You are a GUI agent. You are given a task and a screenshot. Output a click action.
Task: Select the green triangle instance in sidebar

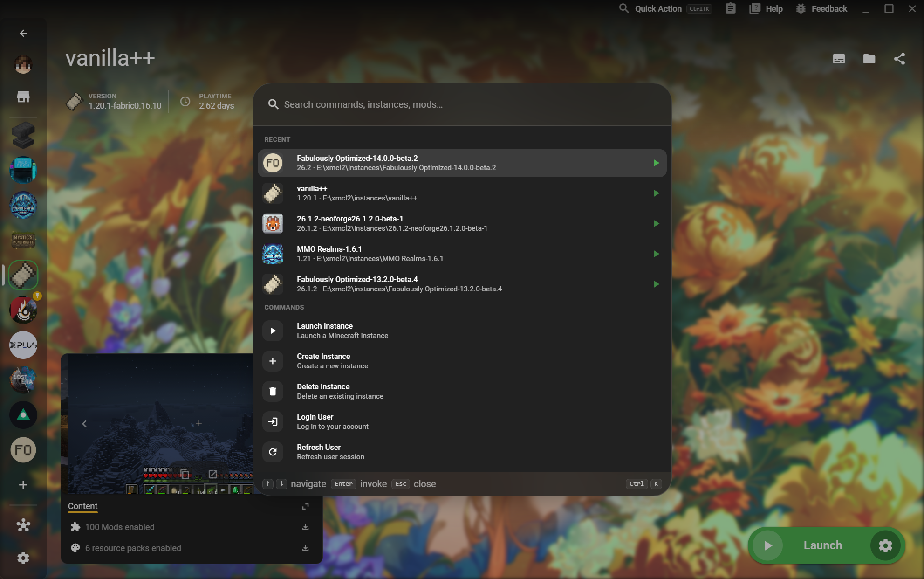[23, 415]
